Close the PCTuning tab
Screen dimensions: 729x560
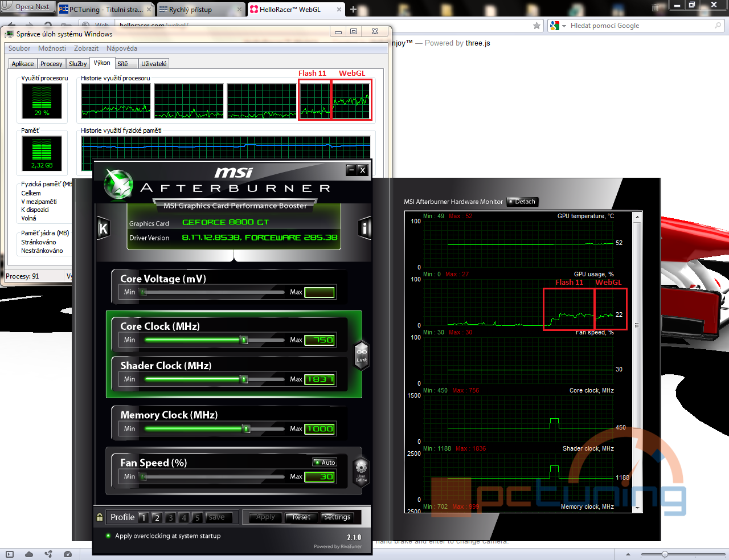coord(149,10)
